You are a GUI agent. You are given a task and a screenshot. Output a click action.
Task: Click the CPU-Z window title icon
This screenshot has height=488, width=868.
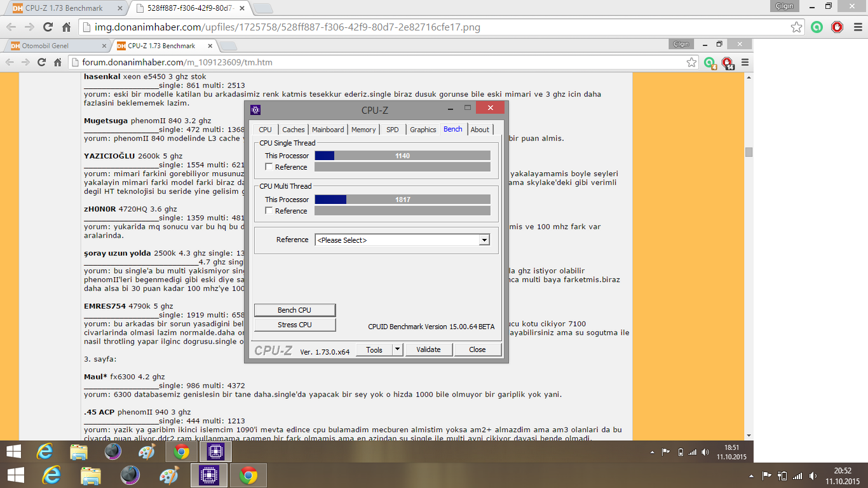255,110
